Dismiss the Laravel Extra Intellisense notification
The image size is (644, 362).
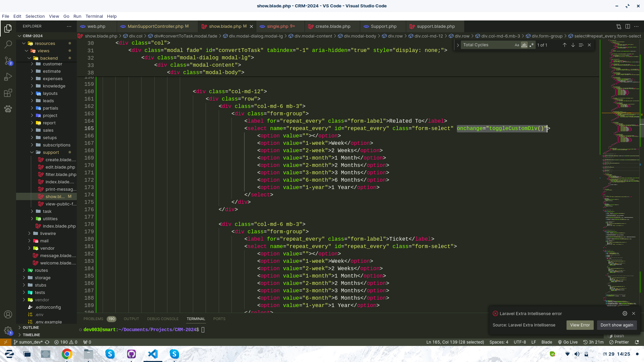pos(634,313)
